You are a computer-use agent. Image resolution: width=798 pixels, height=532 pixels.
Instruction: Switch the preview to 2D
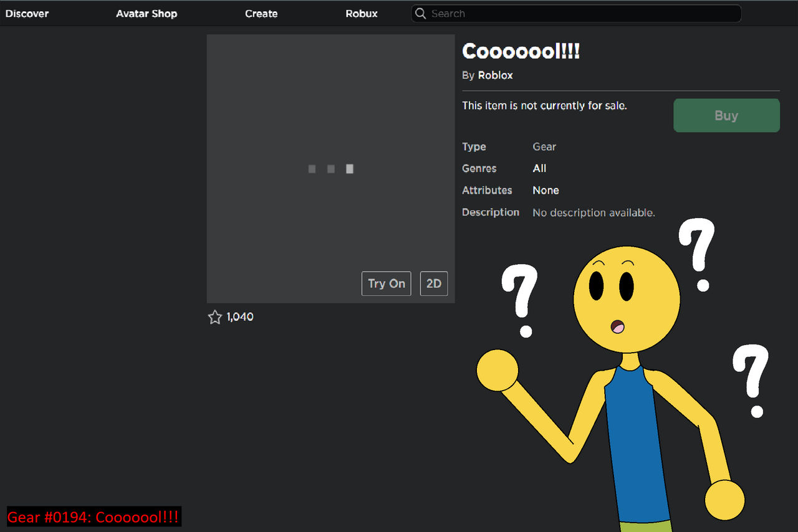(434, 283)
